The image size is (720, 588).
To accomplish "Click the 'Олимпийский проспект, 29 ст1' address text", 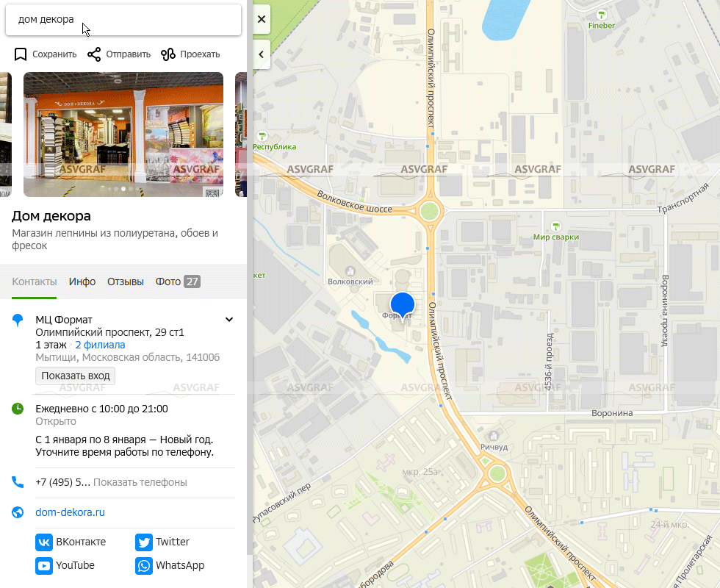I will [109, 332].
